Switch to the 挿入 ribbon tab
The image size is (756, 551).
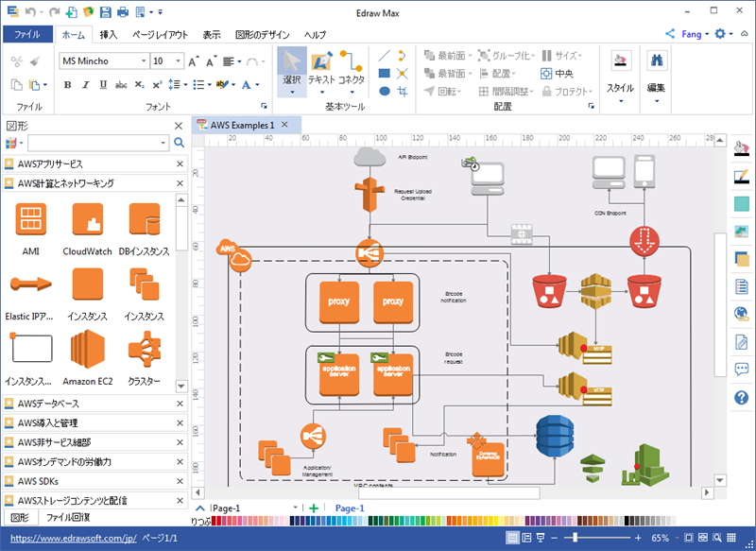(x=109, y=35)
